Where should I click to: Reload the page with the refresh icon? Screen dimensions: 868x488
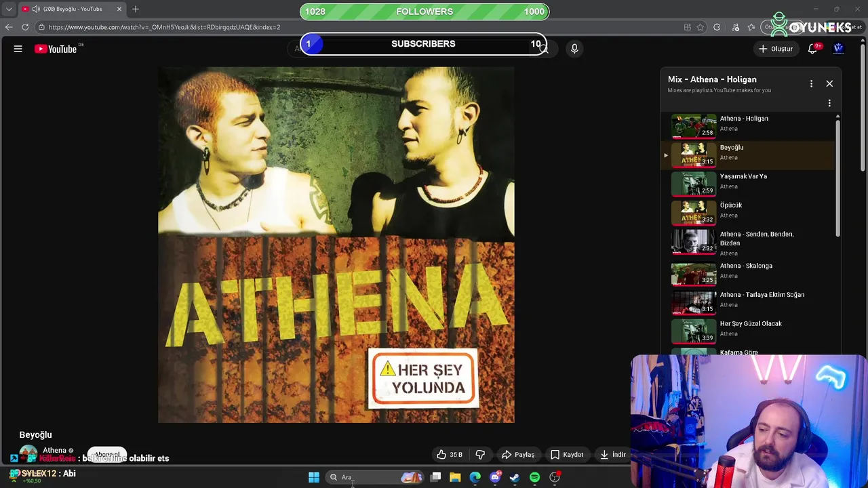[25, 27]
